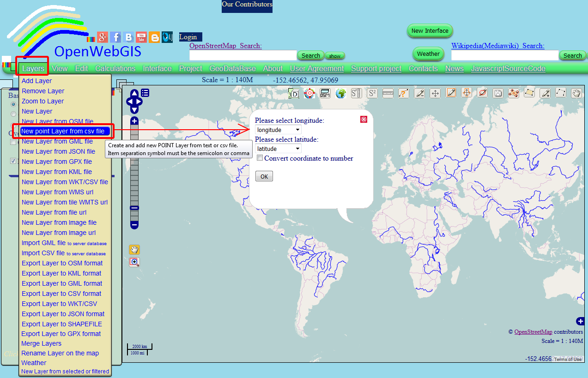Click the line with question mark icon
Image resolution: width=588 pixels, height=378 pixels.
(404, 93)
